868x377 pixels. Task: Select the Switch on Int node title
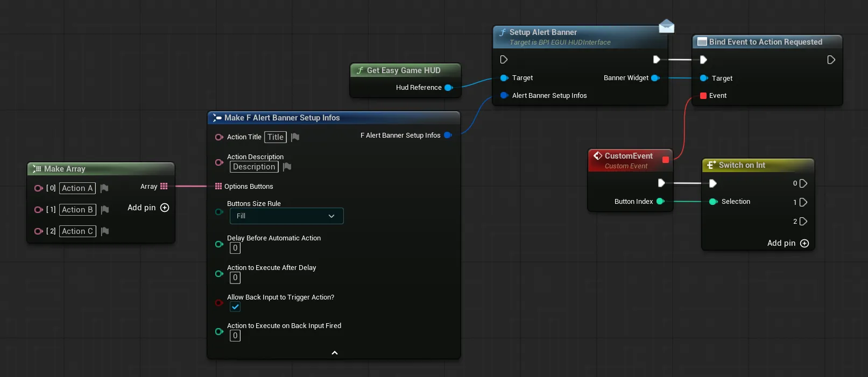(742, 165)
